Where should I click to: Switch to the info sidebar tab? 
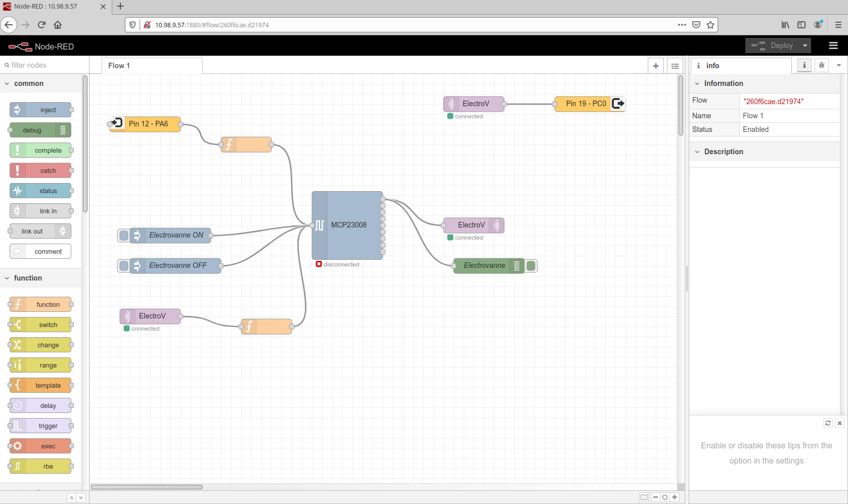pyautogui.click(x=741, y=66)
